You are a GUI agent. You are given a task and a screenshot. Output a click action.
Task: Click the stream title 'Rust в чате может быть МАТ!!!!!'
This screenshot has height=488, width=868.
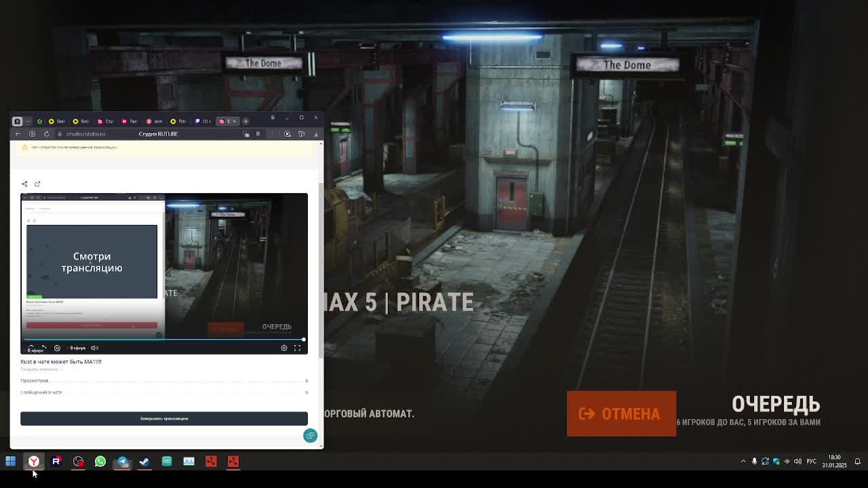tap(61, 362)
